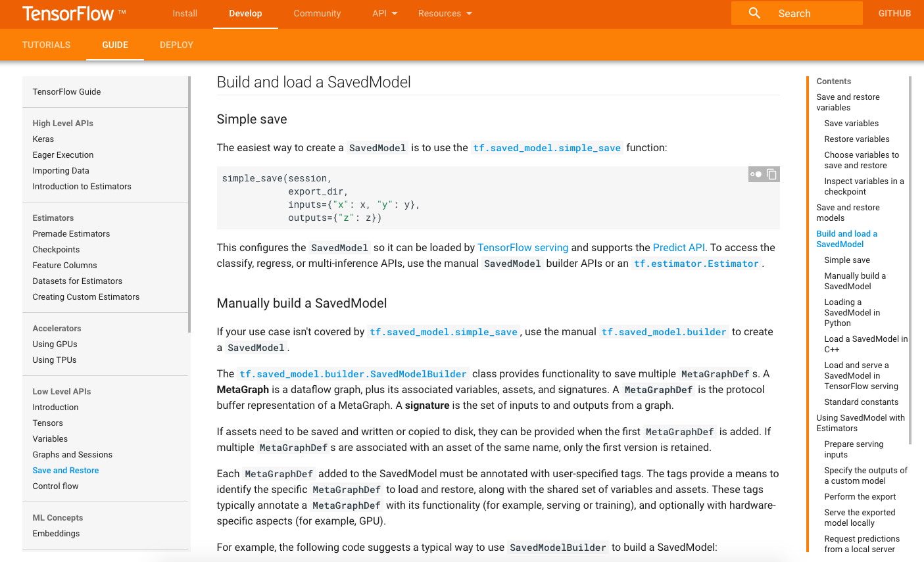Select Eager Execution in the sidebar
The width and height of the screenshot is (924, 562).
click(x=63, y=155)
